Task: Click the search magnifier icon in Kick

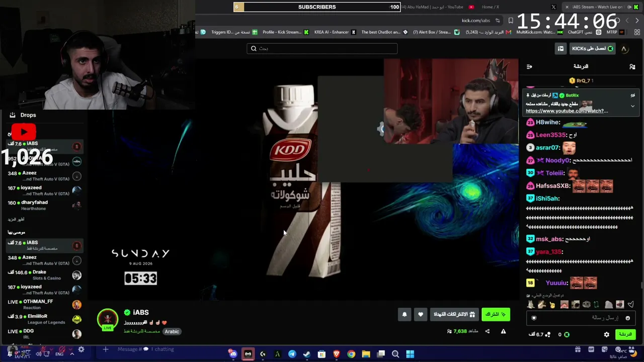Action: click(254, 49)
